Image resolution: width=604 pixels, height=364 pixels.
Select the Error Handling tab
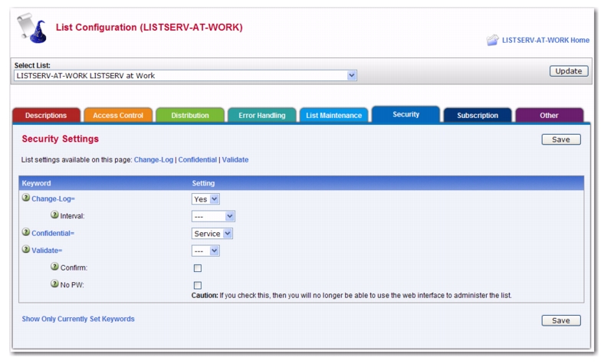pos(262,115)
